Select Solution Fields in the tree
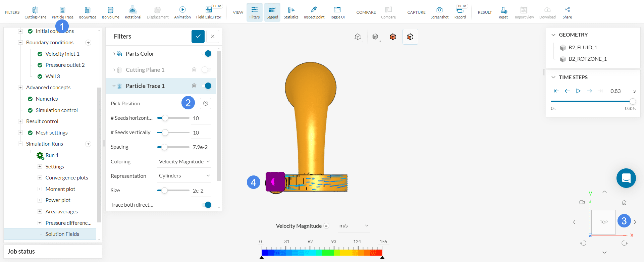644x262 pixels. click(62, 234)
